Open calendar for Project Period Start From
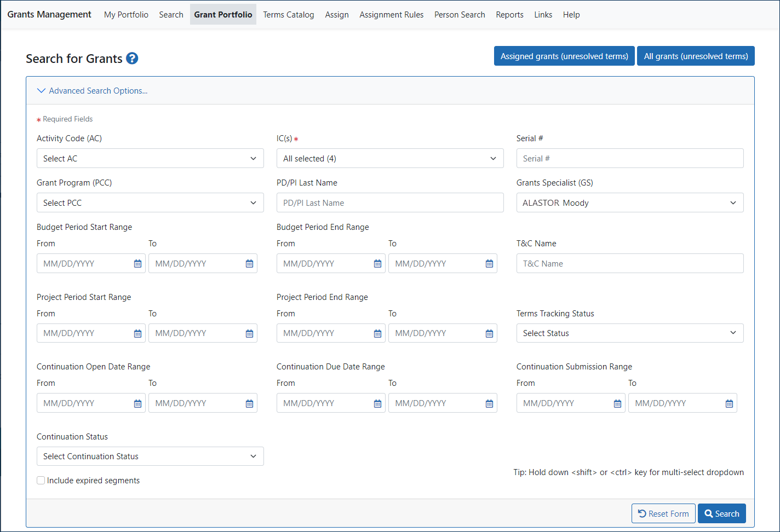780x532 pixels. pyautogui.click(x=137, y=333)
